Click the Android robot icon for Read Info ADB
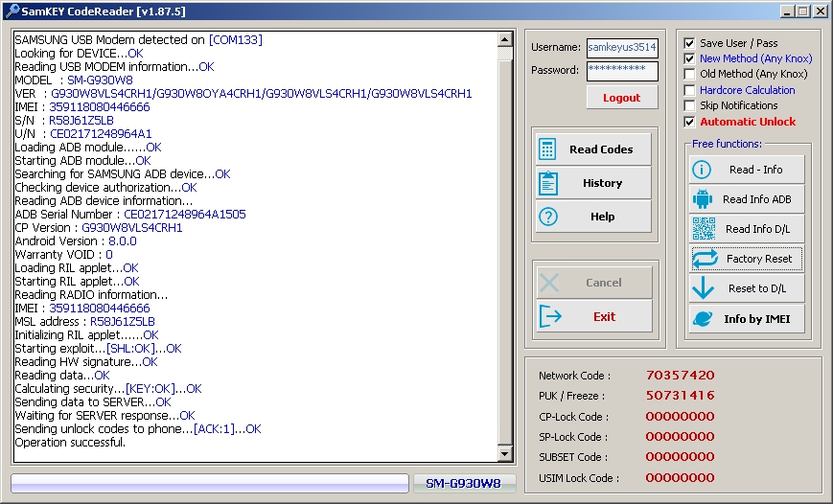Image resolution: width=833 pixels, height=504 pixels. tap(703, 199)
